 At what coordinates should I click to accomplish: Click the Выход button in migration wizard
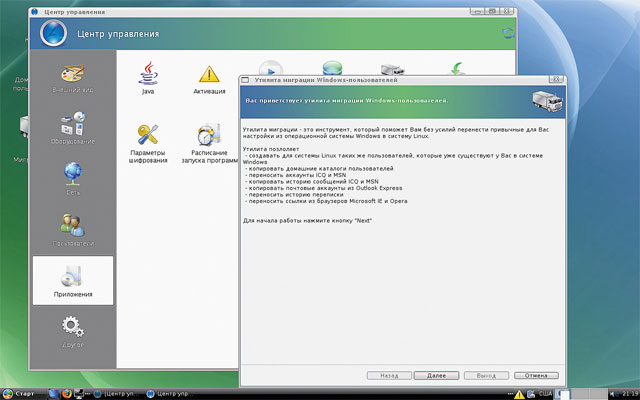point(486,376)
